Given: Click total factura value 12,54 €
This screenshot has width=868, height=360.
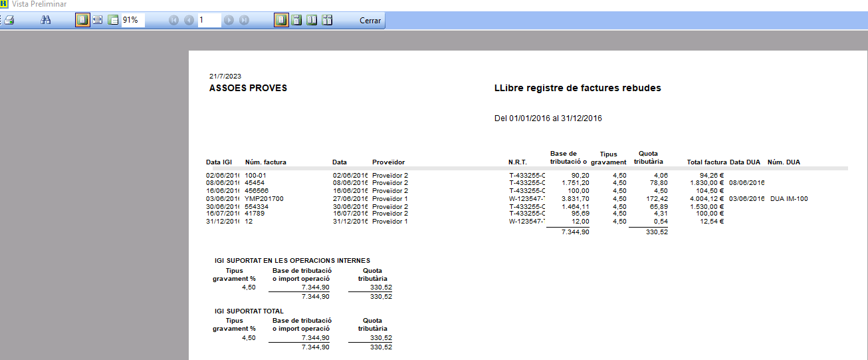Looking at the screenshot, I should (x=711, y=222).
